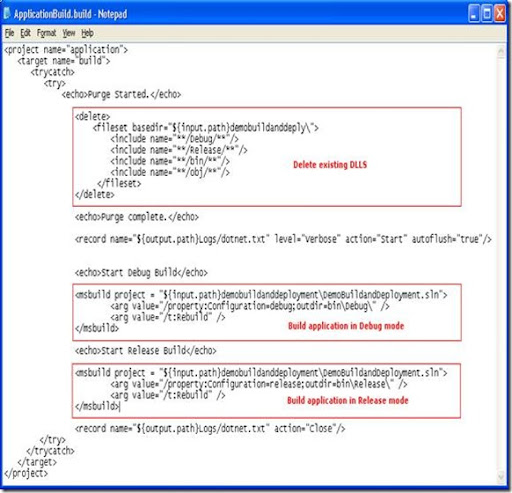Open the Format menu
512x493 pixels.
pyautogui.click(x=46, y=33)
